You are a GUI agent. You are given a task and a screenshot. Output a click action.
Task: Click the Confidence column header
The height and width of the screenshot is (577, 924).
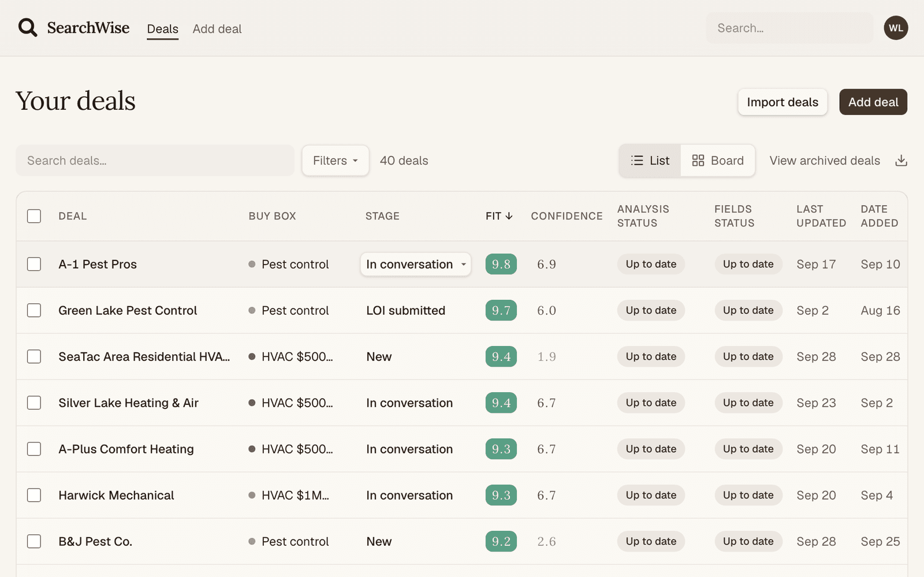click(x=567, y=216)
